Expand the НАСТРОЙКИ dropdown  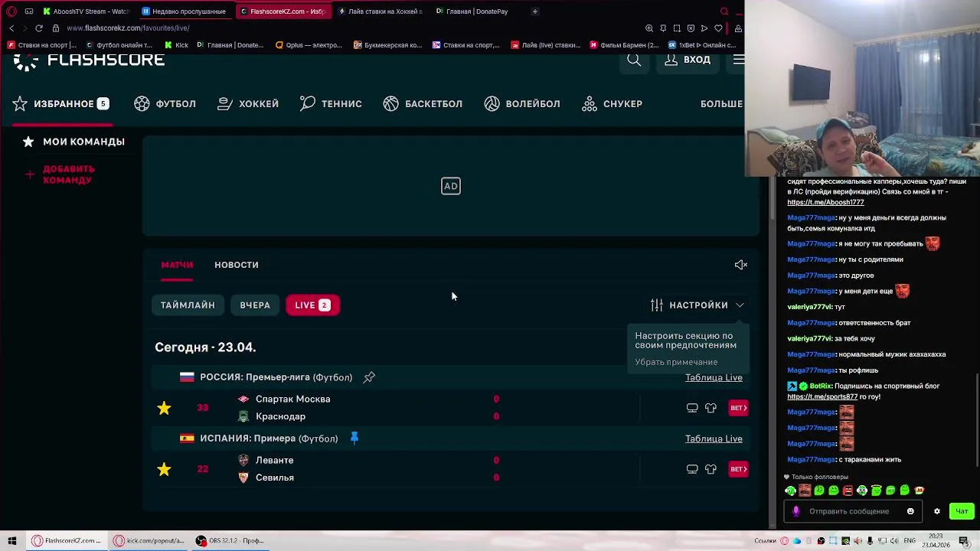pos(697,305)
